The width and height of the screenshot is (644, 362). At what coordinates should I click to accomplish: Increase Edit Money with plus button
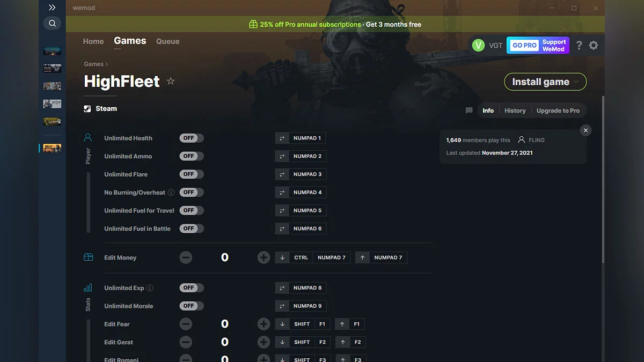(x=264, y=257)
